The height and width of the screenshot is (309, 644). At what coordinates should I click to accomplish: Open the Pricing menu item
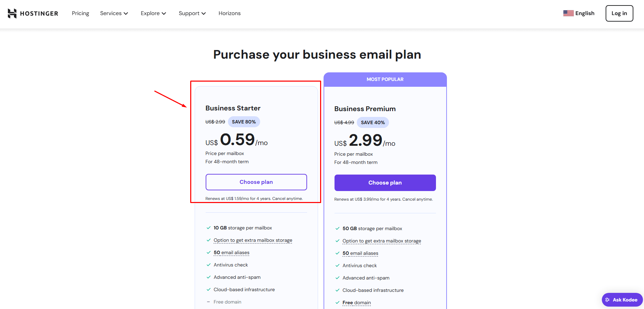coord(81,13)
